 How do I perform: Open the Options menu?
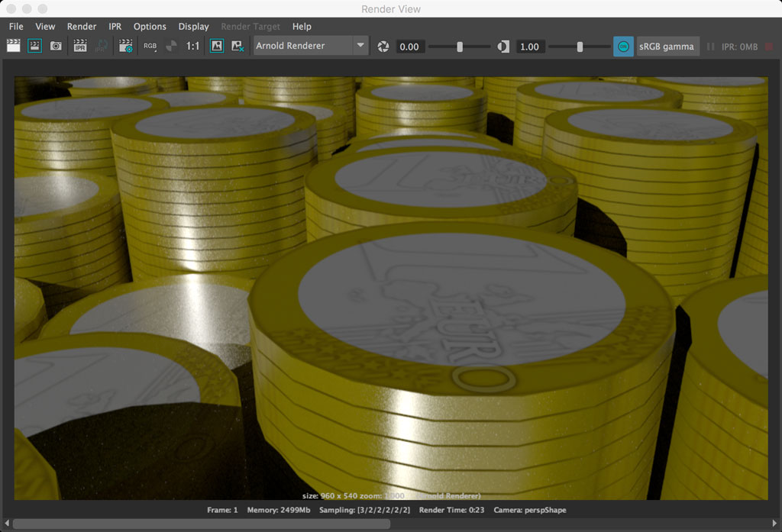click(x=150, y=26)
